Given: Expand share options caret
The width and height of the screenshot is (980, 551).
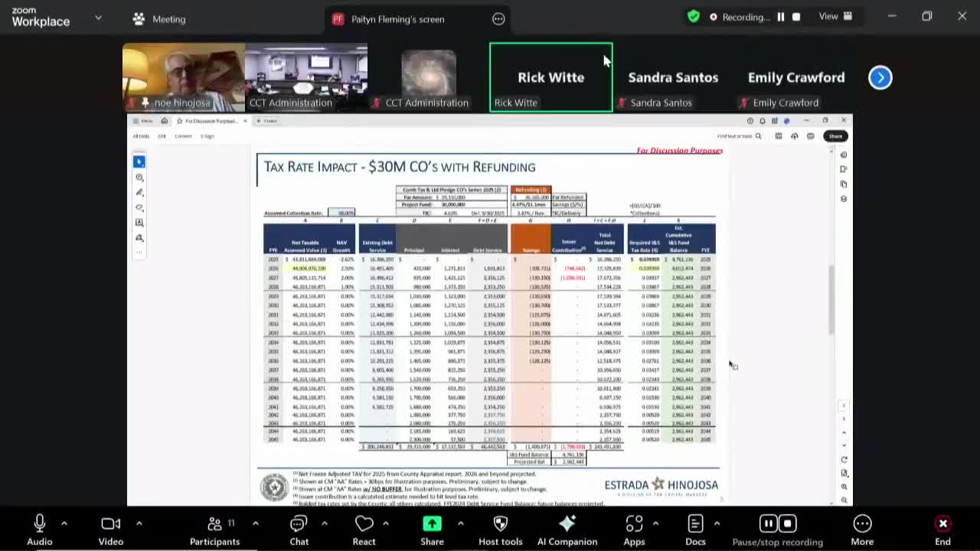Looking at the screenshot, I should 460,523.
